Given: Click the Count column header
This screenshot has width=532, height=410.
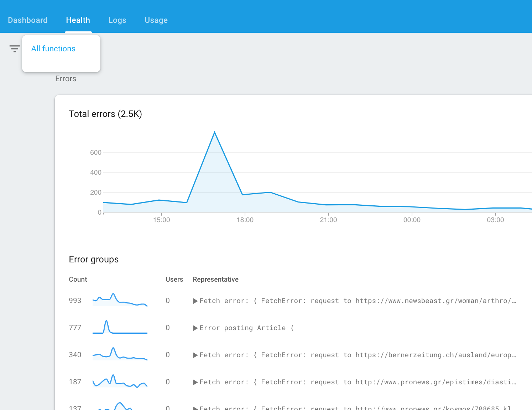Looking at the screenshot, I should click(78, 280).
